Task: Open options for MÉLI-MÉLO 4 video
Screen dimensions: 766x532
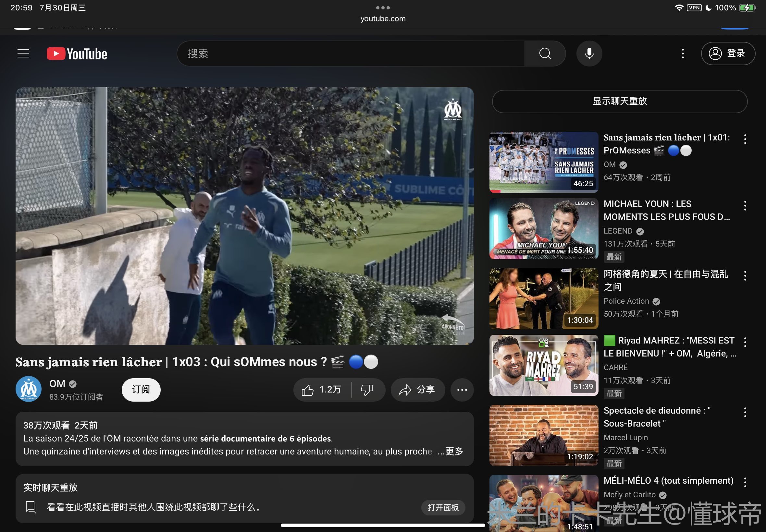Action: (x=745, y=482)
